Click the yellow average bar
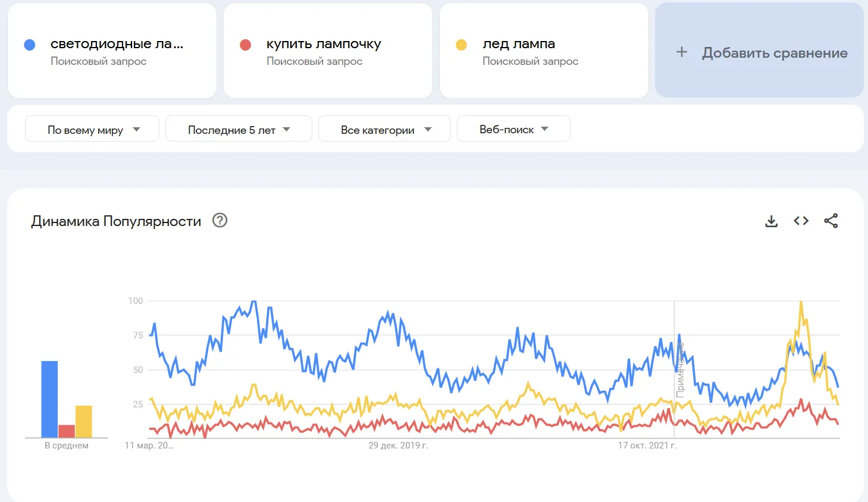The width and height of the screenshot is (868, 502). (x=84, y=421)
